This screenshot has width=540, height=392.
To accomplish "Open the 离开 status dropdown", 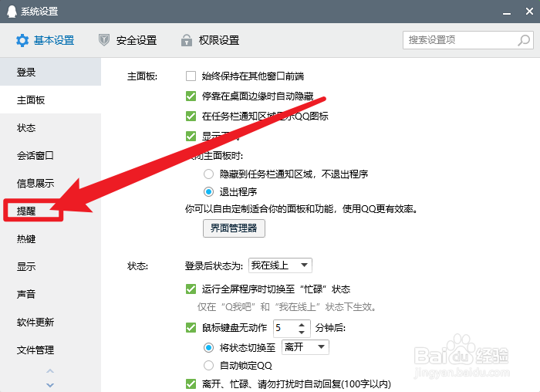I will coord(305,347).
